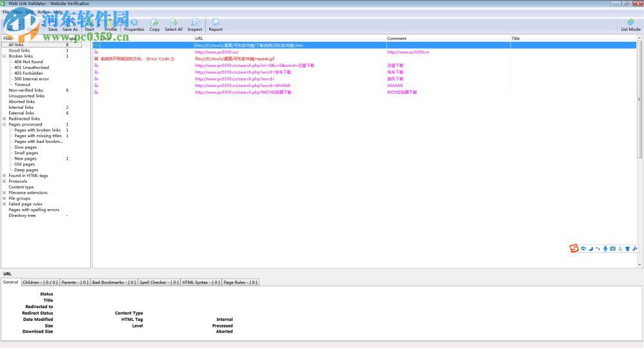Click the red X icon on repeat.gif row
The image size is (644, 348).
[x=96, y=59]
